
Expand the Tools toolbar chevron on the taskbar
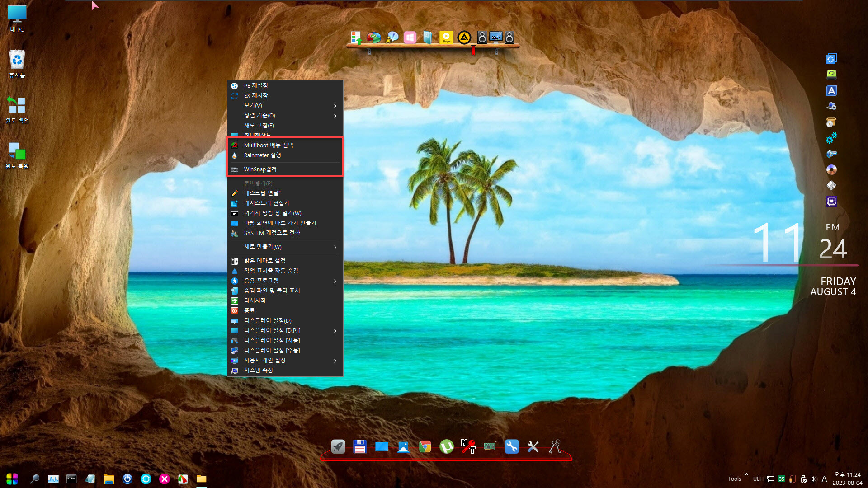[746, 474]
